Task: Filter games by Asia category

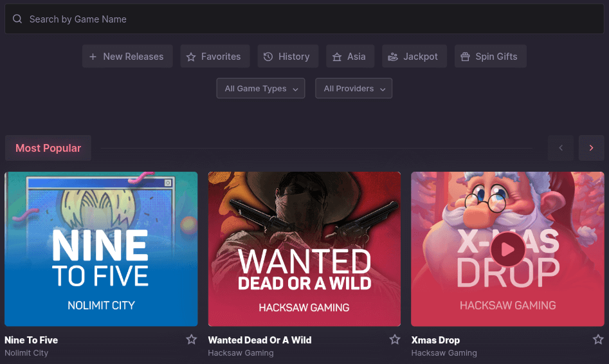Action: pyautogui.click(x=349, y=57)
